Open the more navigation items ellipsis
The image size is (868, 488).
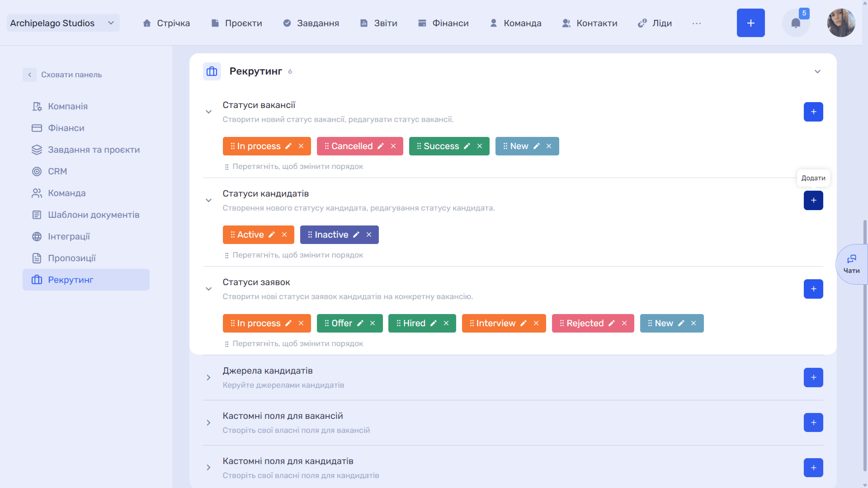[x=696, y=23]
